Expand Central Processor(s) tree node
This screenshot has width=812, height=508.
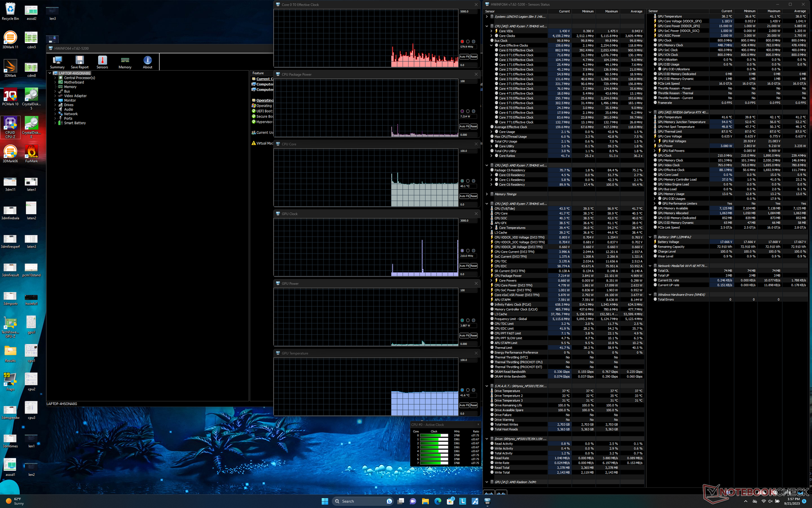[x=55, y=78]
